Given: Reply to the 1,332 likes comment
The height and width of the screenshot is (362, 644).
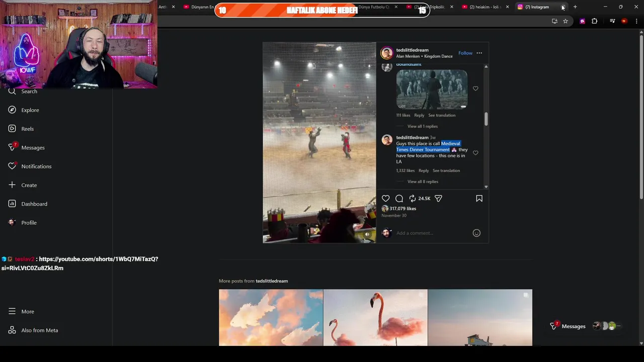Looking at the screenshot, I should pos(424,170).
